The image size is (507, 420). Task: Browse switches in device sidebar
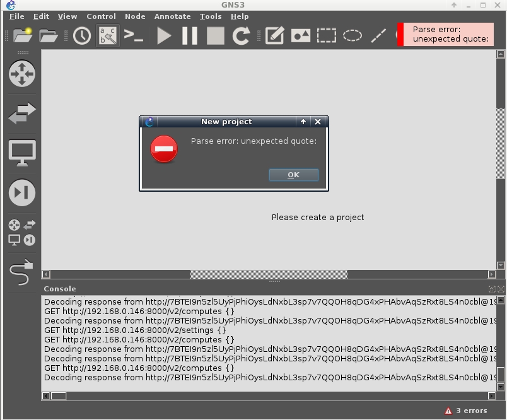click(22, 113)
